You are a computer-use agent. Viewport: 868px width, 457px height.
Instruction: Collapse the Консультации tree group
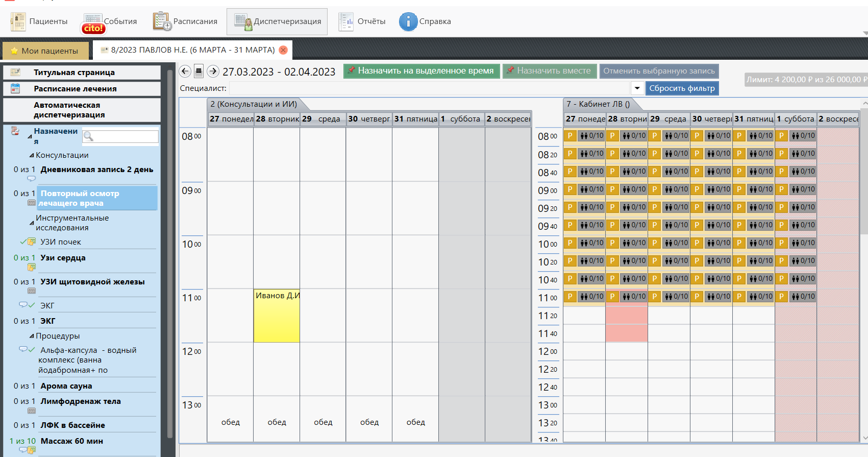click(x=32, y=155)
